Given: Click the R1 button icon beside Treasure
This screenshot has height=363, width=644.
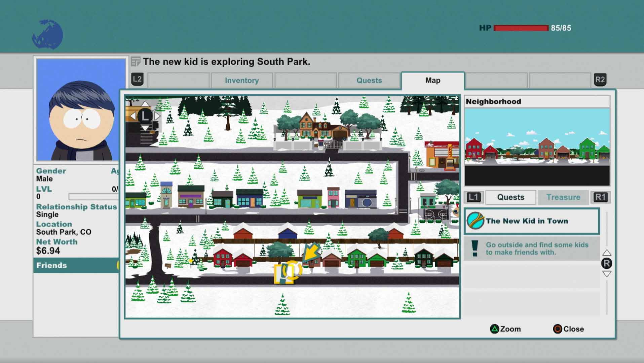Looking at the screenshot, I should point(600,197).
